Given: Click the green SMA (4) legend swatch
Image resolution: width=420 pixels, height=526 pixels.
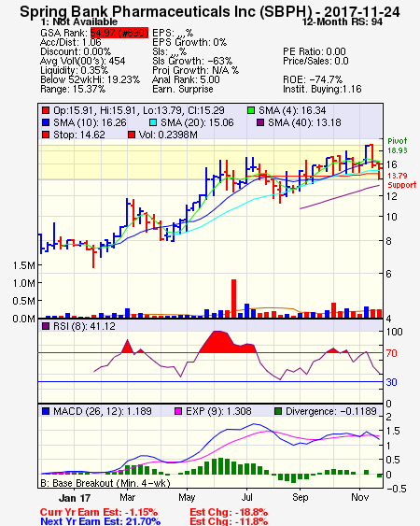Looking at the screenshot, I should click(x=251, y=110).
